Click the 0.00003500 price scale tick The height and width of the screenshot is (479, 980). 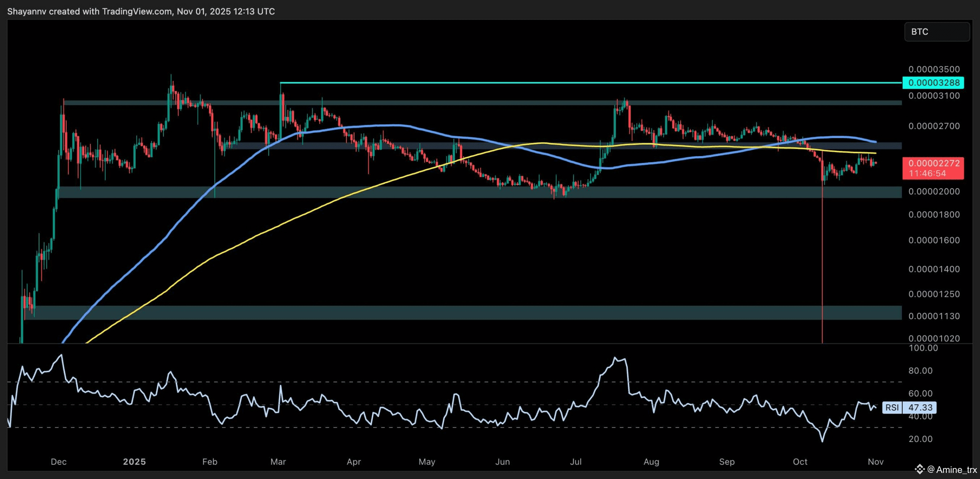click(x=934, y=69)
